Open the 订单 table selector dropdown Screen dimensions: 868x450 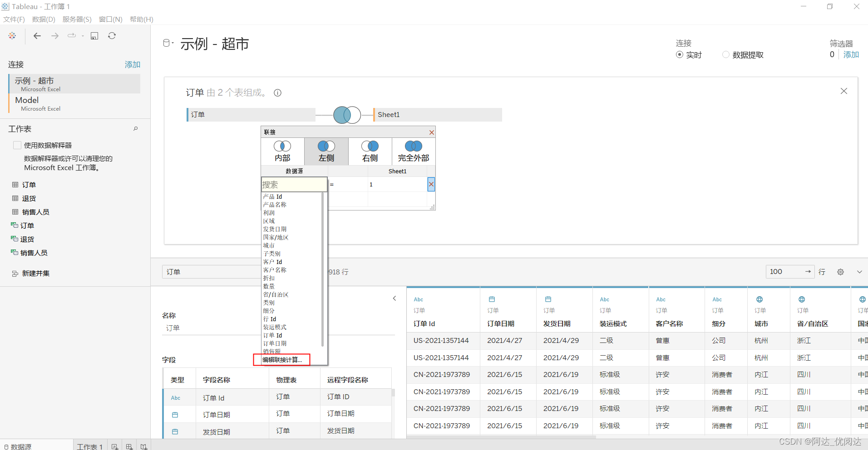point(212,272)
